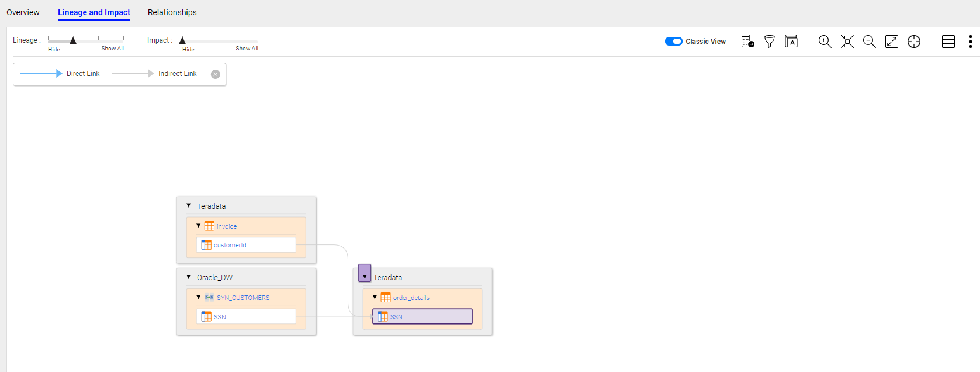Collapse the Oracle_DW group

point(189,277)
